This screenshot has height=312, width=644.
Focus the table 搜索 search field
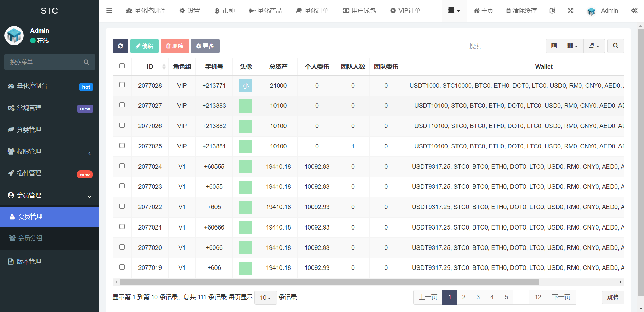point(503,46)
